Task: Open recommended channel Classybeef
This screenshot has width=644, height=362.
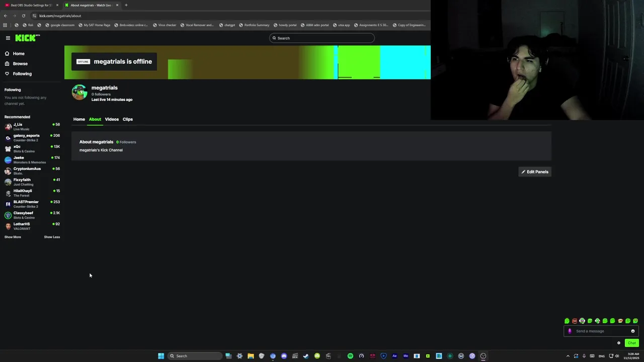Action: click(x=31, y=215)
